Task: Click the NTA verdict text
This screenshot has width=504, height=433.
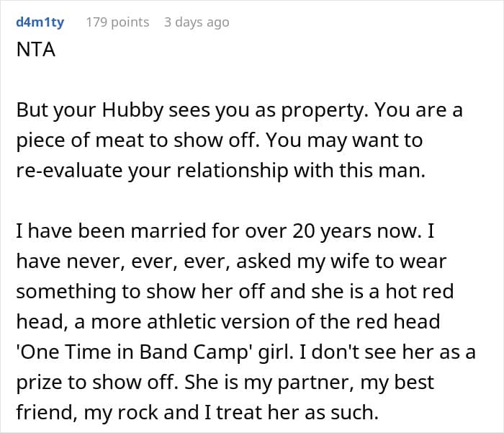Action: [36, 50]
